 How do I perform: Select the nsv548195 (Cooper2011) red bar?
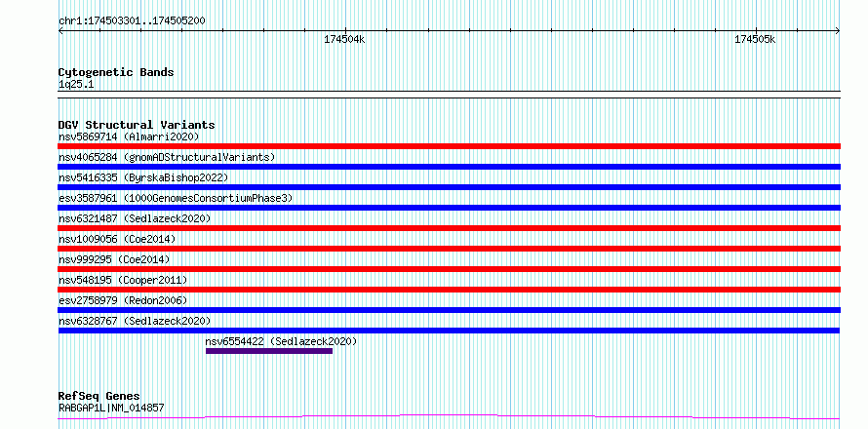[x=449, y=290]
